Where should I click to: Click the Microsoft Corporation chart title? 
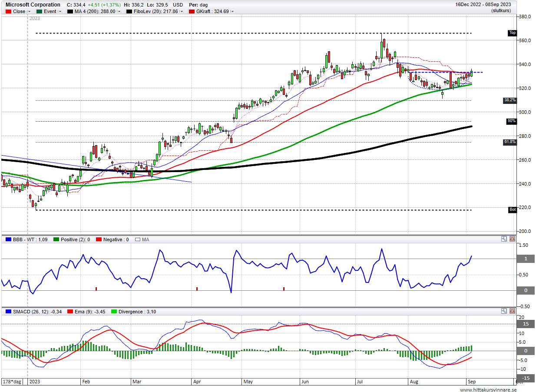point(33,5)
